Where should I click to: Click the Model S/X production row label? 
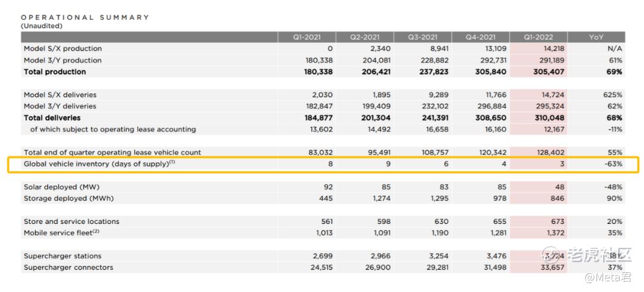pyautogui.click(x=63, y=48)
